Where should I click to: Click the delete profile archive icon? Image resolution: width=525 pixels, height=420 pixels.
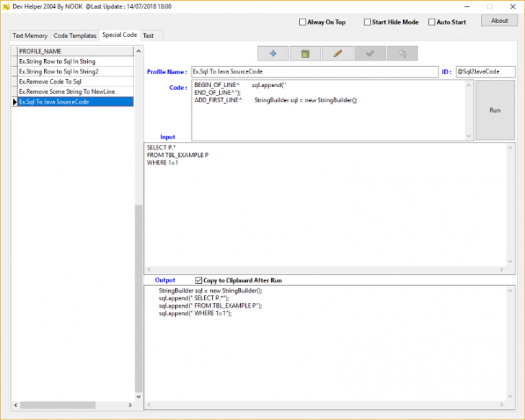(x=305, y=53)
